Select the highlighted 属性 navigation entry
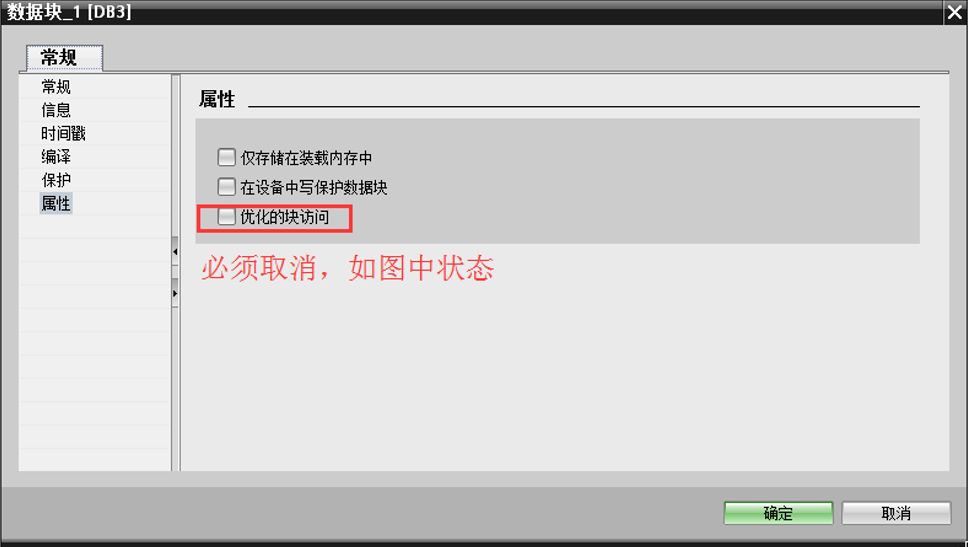Image resolution: width=968 pixels, height=547 pixels. [x=56, y=203]
